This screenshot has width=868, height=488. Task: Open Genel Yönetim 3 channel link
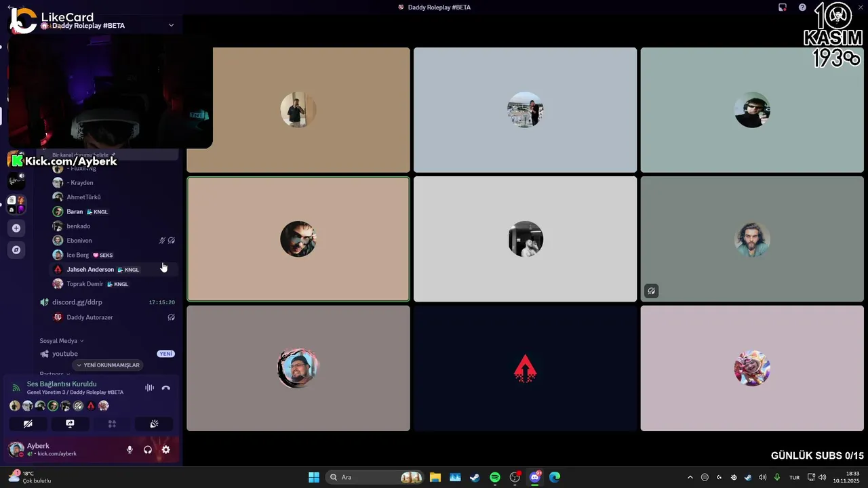pos(75,392)
